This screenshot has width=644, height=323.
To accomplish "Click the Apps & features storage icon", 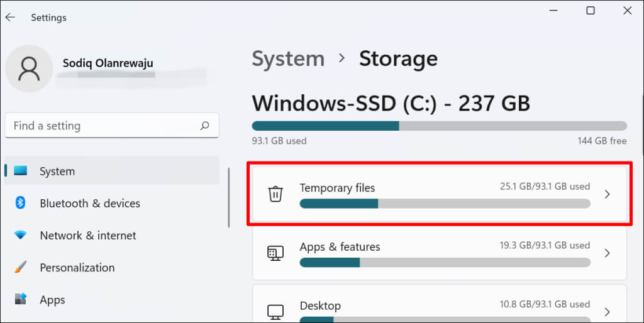I will (x=275, y=253).
